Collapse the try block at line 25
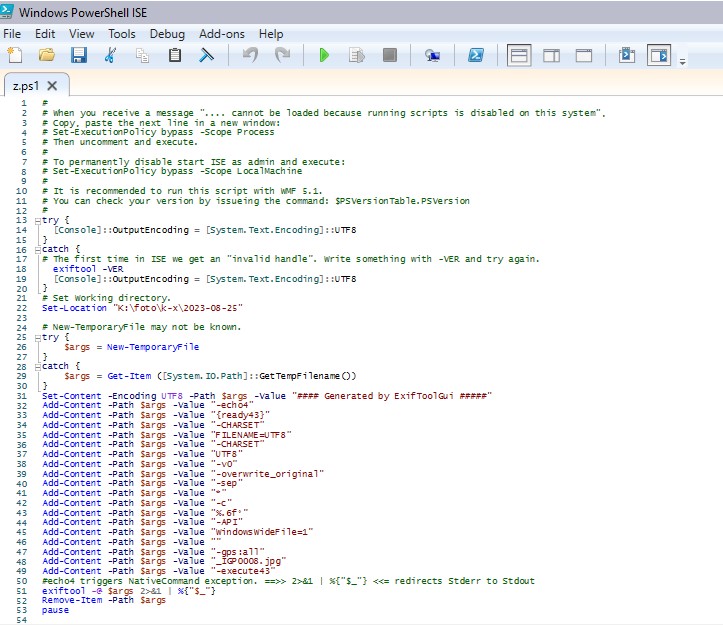The image size is (723, 625). [x=37, y=338]
